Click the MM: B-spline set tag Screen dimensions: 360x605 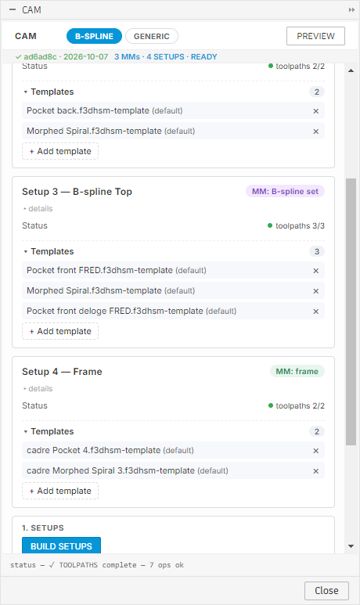285,191
